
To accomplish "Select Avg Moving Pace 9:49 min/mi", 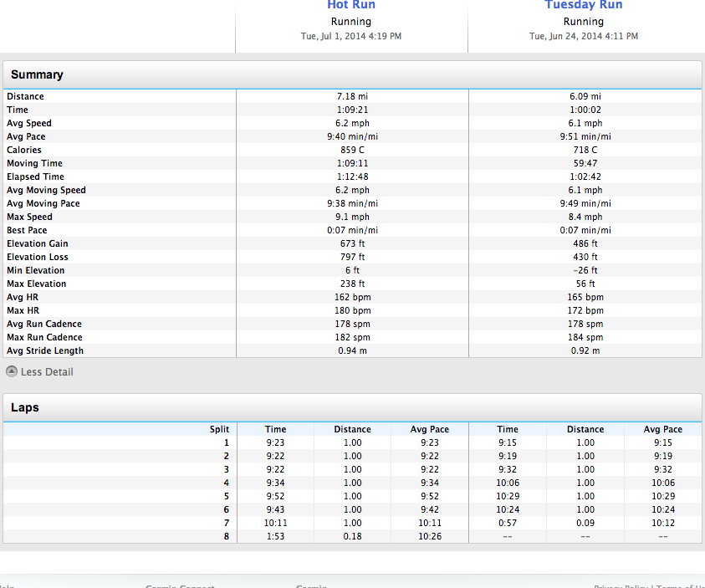I will (x=585, y=203).
